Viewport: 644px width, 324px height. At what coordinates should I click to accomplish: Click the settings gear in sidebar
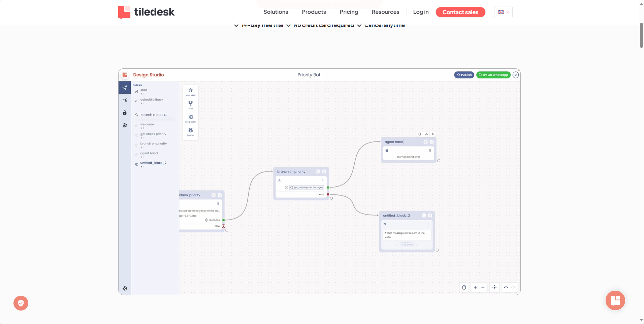pos(125,125)
